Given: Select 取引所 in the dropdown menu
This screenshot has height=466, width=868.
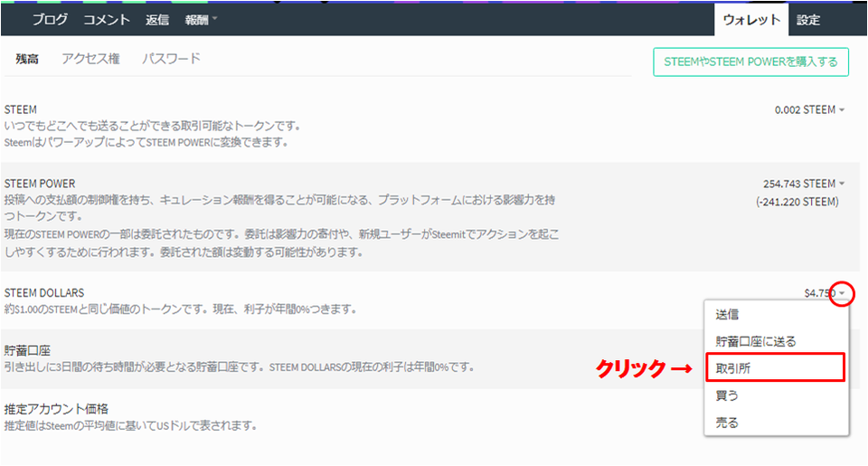Looking at the screenshot, I should (x=776, y=368).
